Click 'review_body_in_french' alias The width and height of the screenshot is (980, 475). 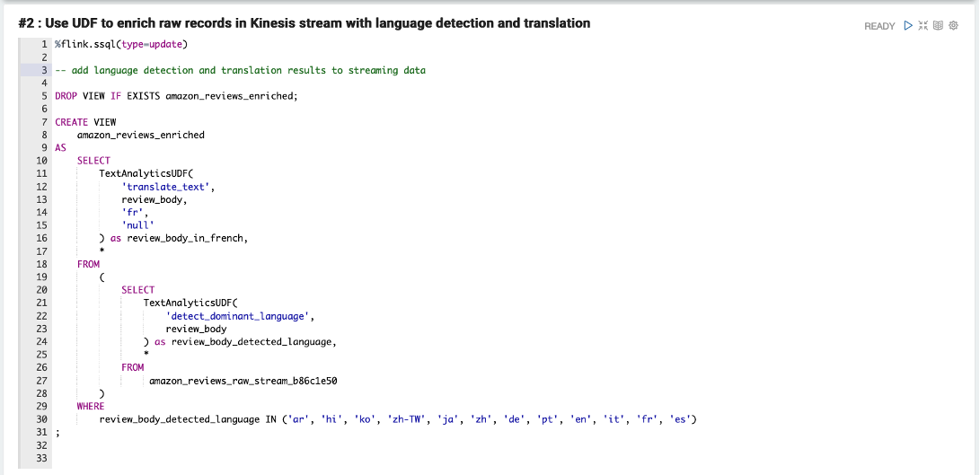click(185, 238)
